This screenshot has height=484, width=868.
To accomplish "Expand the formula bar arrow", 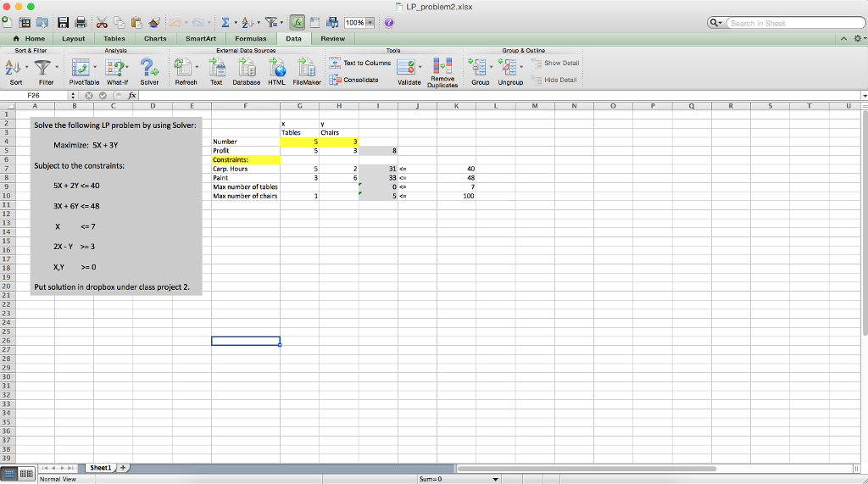I will tap(865, 96).
